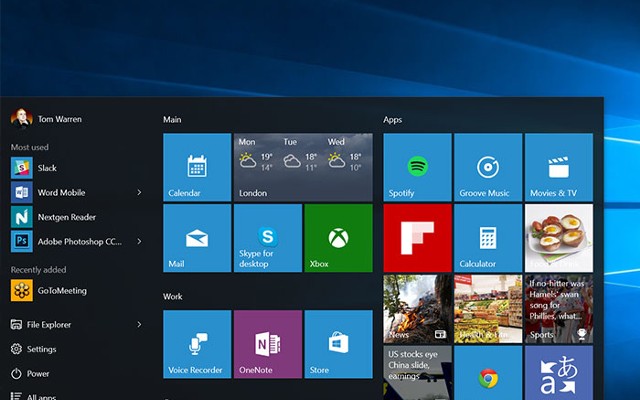This screenshot has height=400, width=640.
Task: Click the Tom Warren profile picture
Action: tap(22, 119)
